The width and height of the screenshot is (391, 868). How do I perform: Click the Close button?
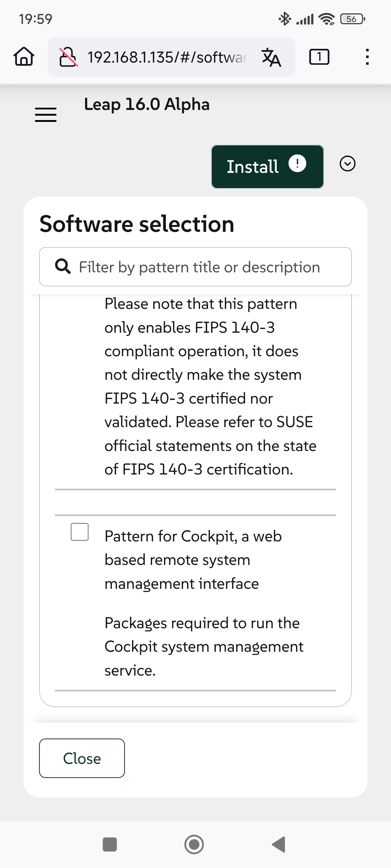(82, 758)
